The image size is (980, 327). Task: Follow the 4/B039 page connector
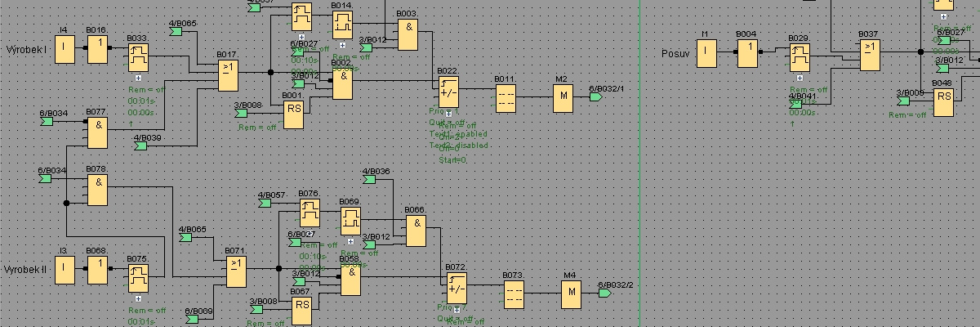pos(140,146)
